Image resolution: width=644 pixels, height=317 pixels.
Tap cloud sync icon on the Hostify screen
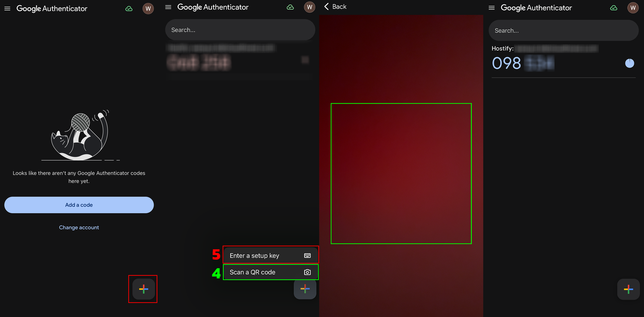pos(613,8)
